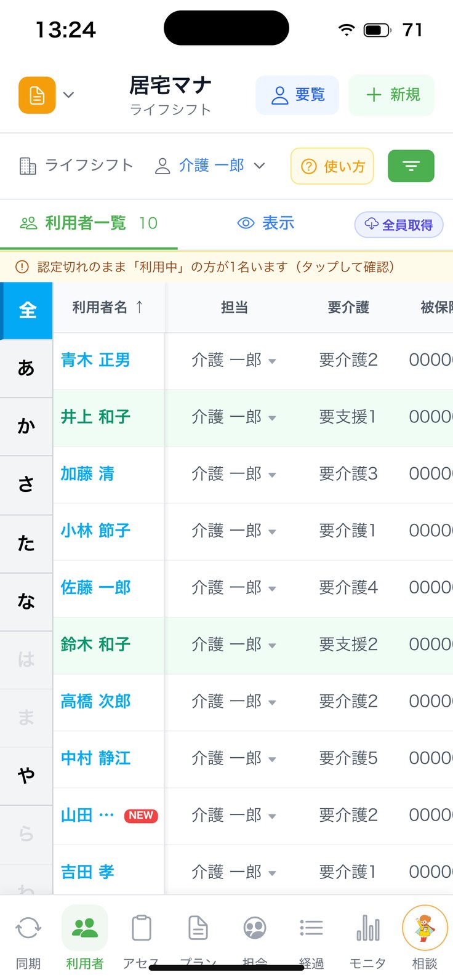The image size is (453, 980).
Task: Filter names by な index
Action: pyautogui.click(x=26, y=601)
